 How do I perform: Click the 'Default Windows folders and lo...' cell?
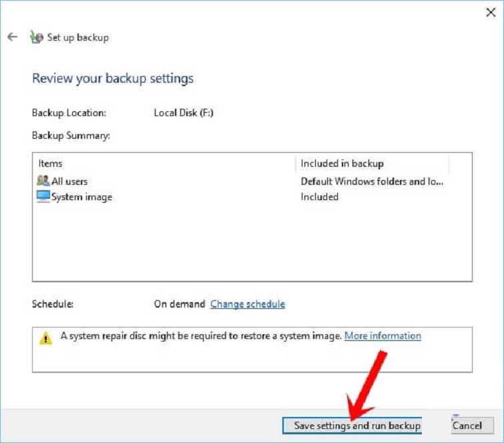[372, 181]
